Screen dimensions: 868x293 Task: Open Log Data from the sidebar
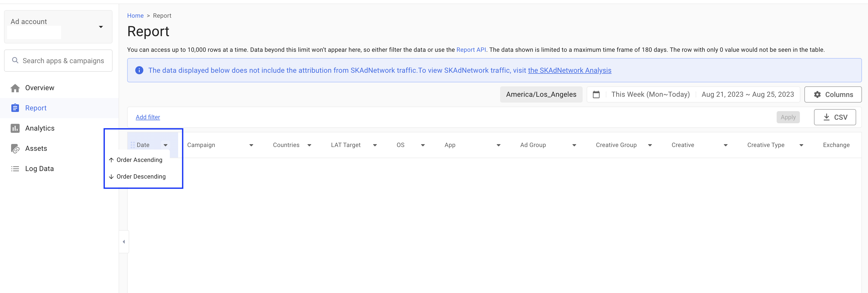(15, 168)
